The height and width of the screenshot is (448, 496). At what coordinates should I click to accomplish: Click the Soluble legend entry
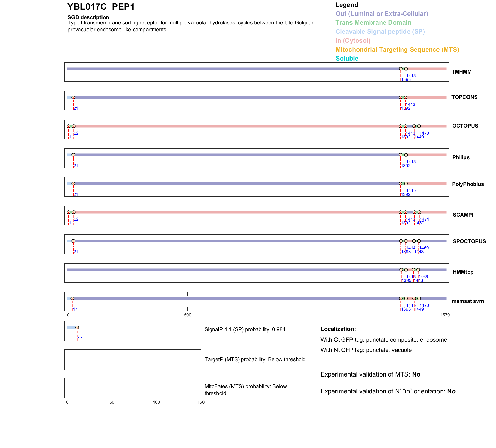point(347,59)
